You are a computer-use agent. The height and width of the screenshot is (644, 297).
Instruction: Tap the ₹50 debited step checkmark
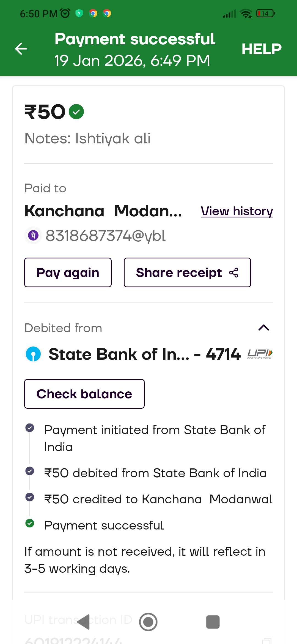coord(30,471)
